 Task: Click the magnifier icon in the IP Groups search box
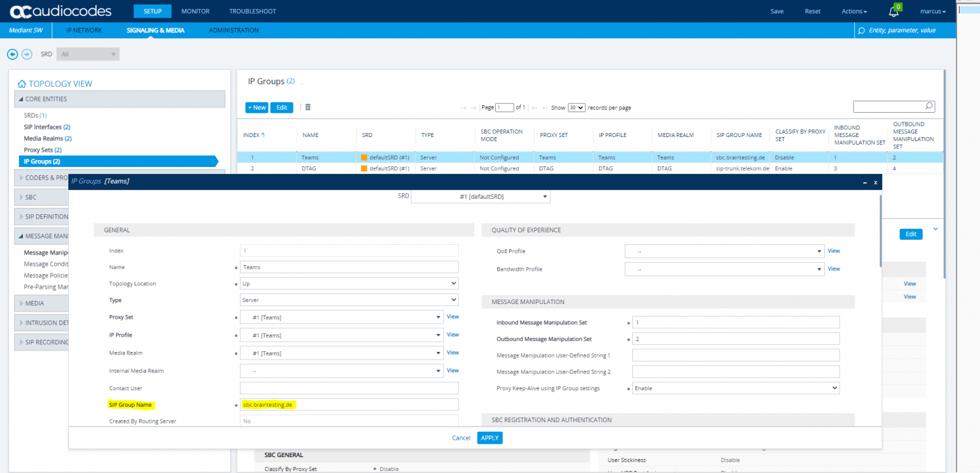(x=929, y=106)
